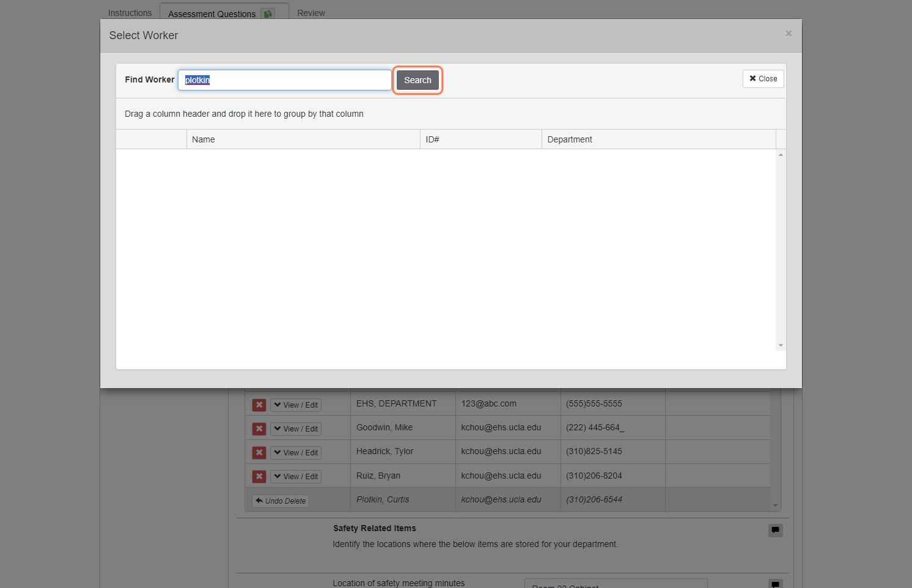Click the contacts table scroll down arrow
The width and height of the screenshot is (912, 588).
click(x=776, y=505)
